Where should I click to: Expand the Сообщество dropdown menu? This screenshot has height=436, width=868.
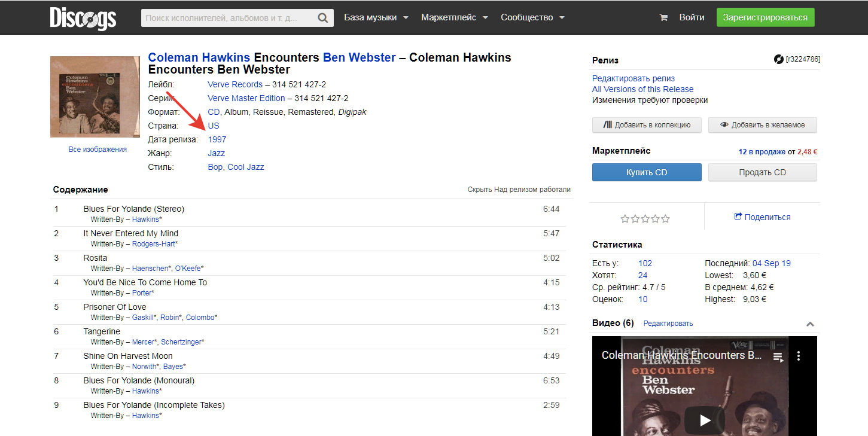pyautogui.click(x=533, y=17)
